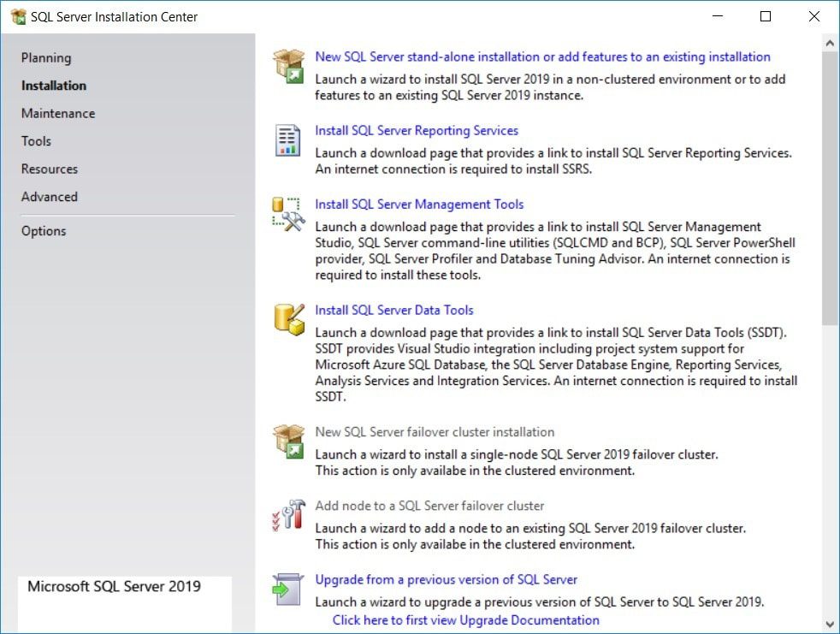
Task: Open the Planning section
Action: [x=45, y=57]
